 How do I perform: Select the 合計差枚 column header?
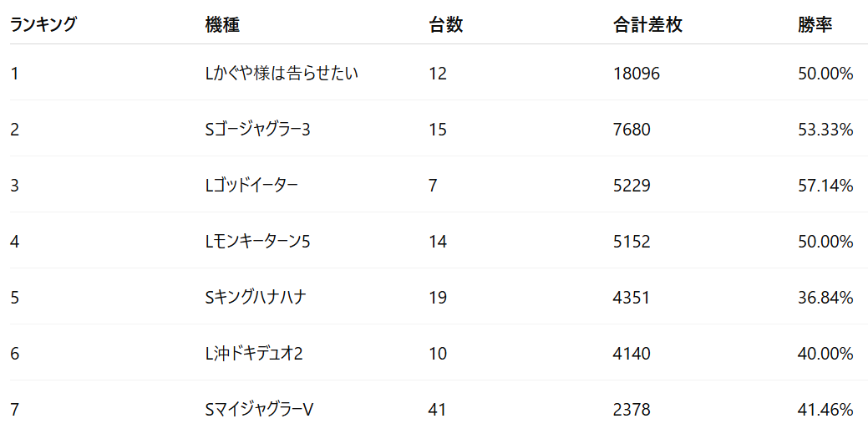click(647, 25)
